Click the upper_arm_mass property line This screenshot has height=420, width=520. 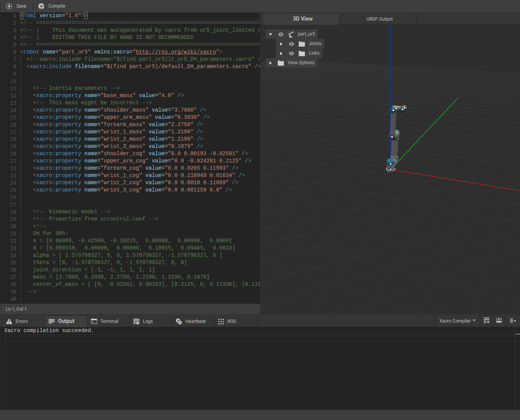tap(121, 117)
